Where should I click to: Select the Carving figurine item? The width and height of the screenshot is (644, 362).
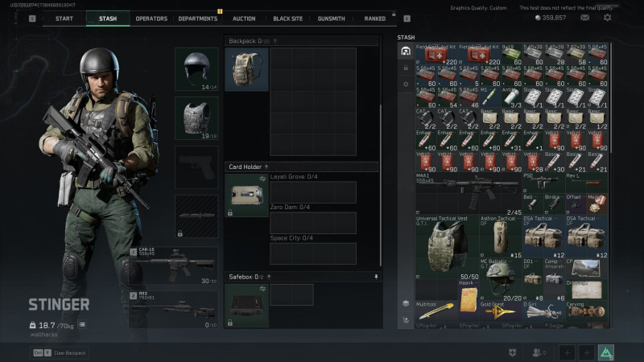click(587, 312)
